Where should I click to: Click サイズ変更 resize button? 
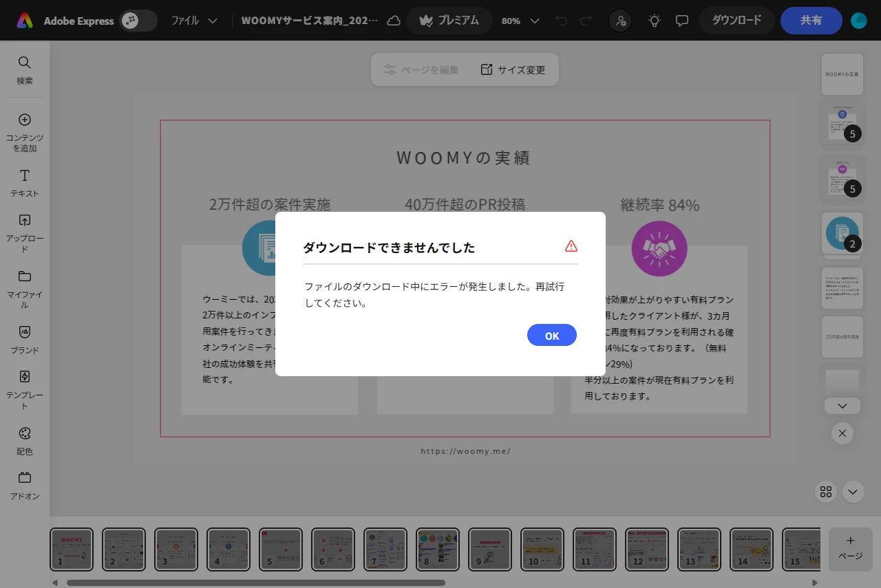513,69
